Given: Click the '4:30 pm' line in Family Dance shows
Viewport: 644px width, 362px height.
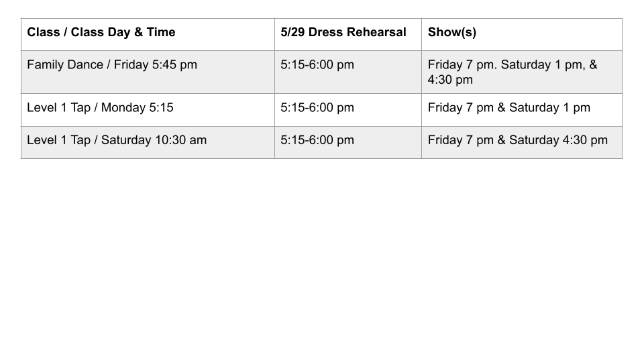Looking at the screenshot, I should [450, 80].
